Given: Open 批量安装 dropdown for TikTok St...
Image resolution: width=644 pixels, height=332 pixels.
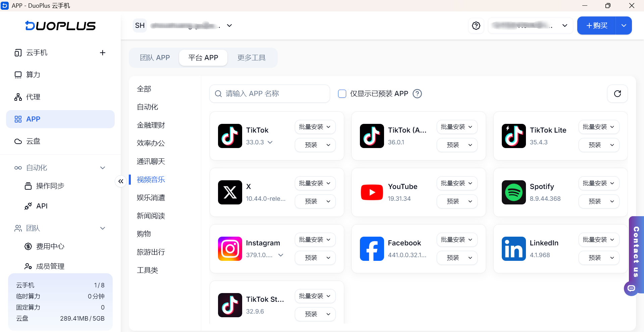Looking at the screenshot, I should tap(315, 296).
